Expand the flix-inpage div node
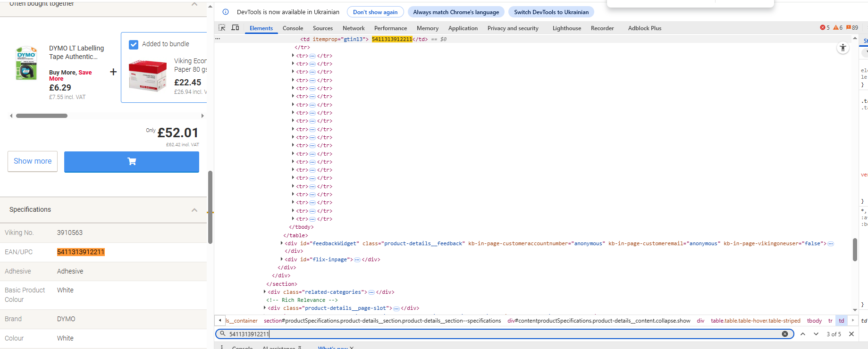 point(282,259)
